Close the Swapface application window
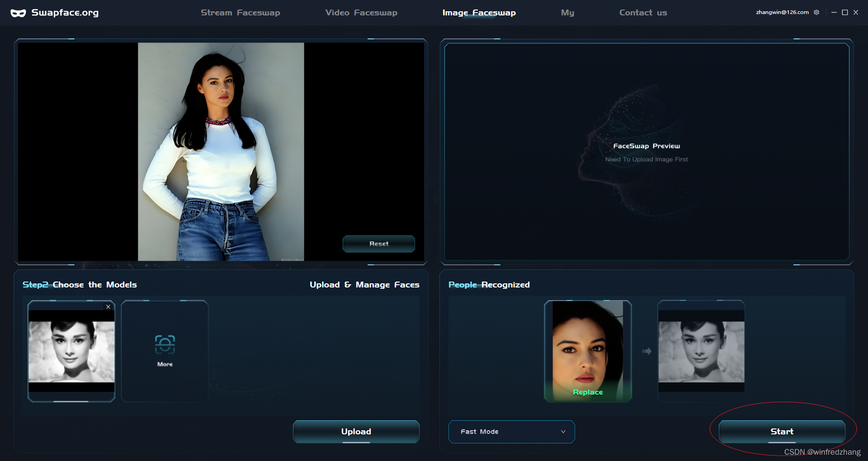Viewport: 868px width, 461px height. pos(856,13)
